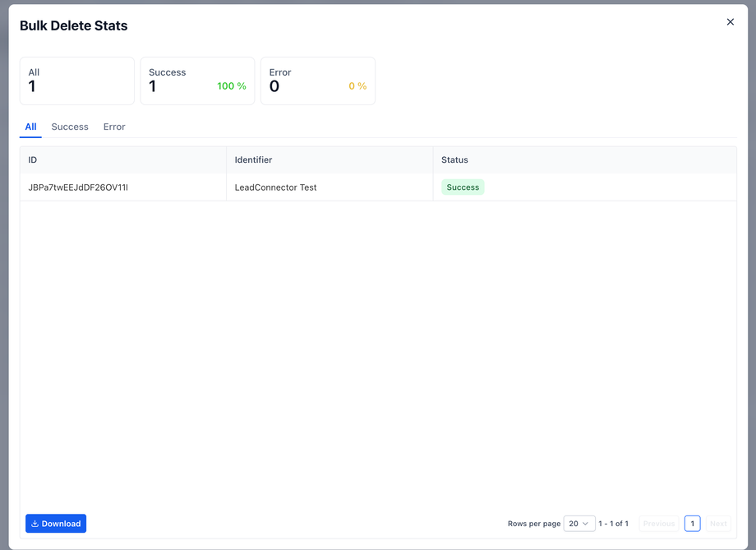Click the ID column header
The height and width of the screenshot is (550, 756).
click(x=33, y=160)
